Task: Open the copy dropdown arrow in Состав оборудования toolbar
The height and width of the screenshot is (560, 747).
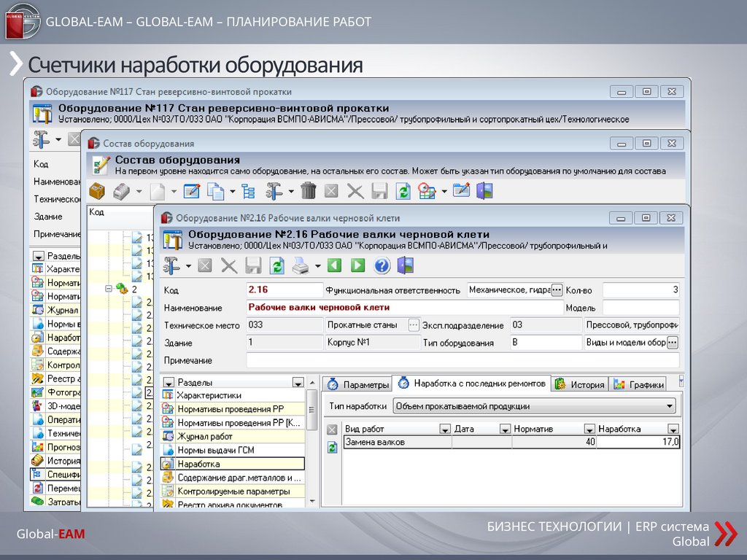Action: tap(233, 192)
